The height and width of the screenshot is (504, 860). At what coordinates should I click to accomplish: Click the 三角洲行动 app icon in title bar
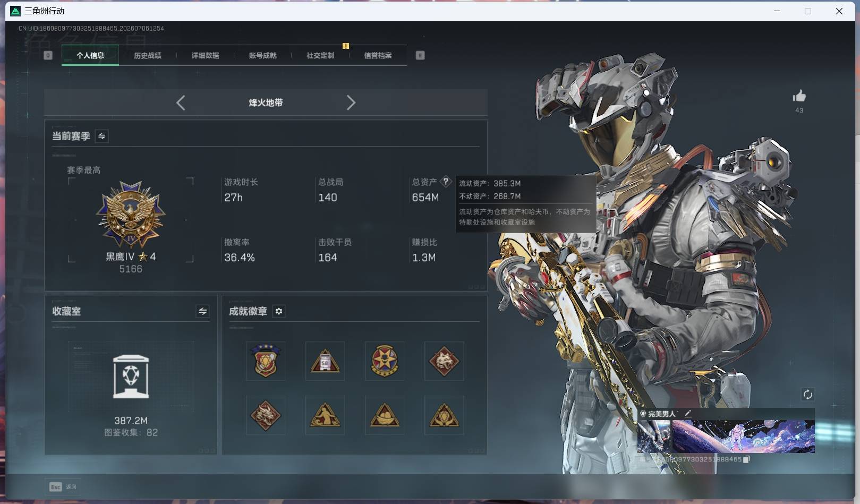pos(15,11)
